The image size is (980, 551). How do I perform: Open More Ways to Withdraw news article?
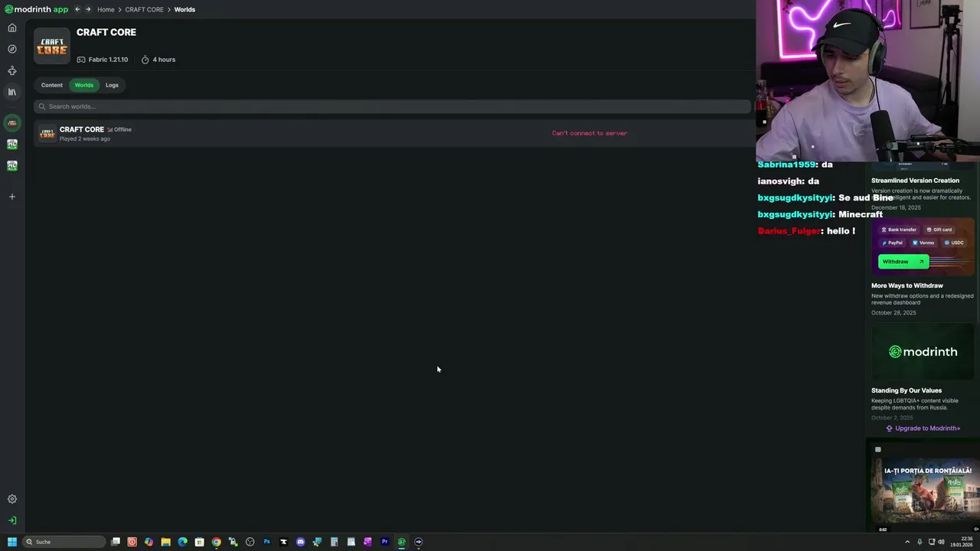point(907,285)
